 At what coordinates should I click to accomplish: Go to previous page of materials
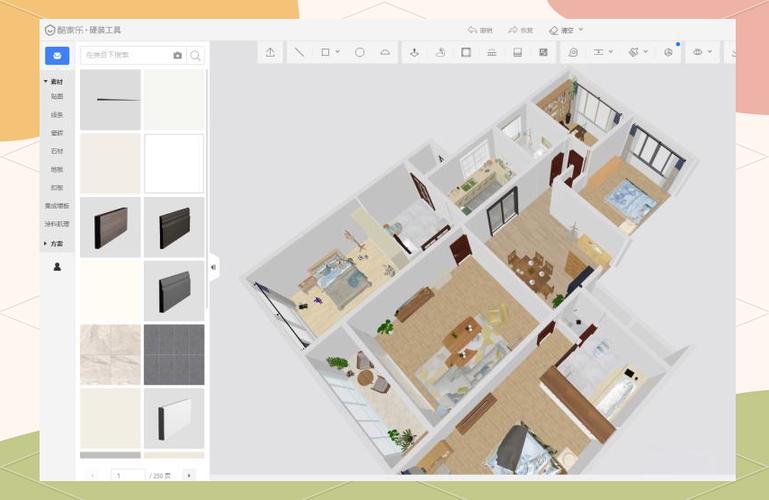tap(92, 475)
